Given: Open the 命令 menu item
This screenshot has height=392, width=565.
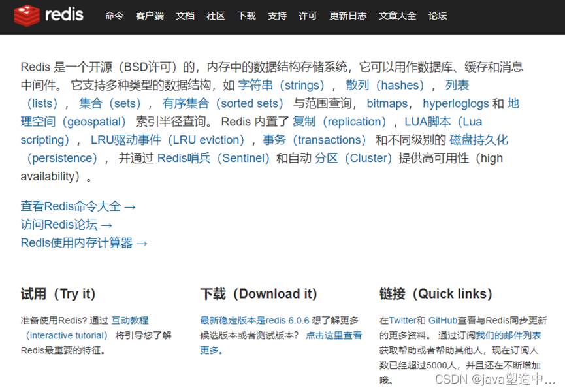Looking at the screenshot, I should click(114, 16).
